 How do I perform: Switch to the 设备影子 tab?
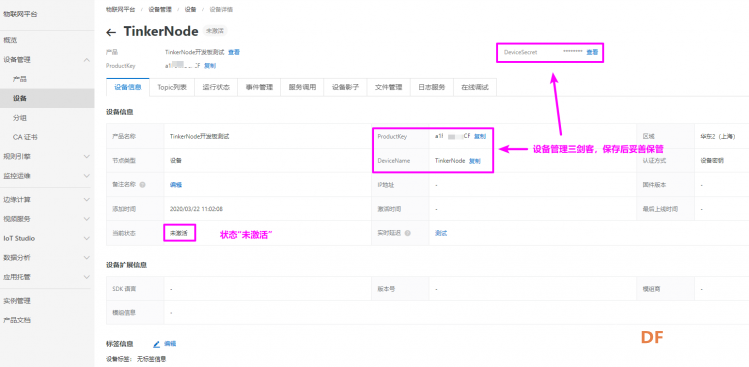click(345, 87)
